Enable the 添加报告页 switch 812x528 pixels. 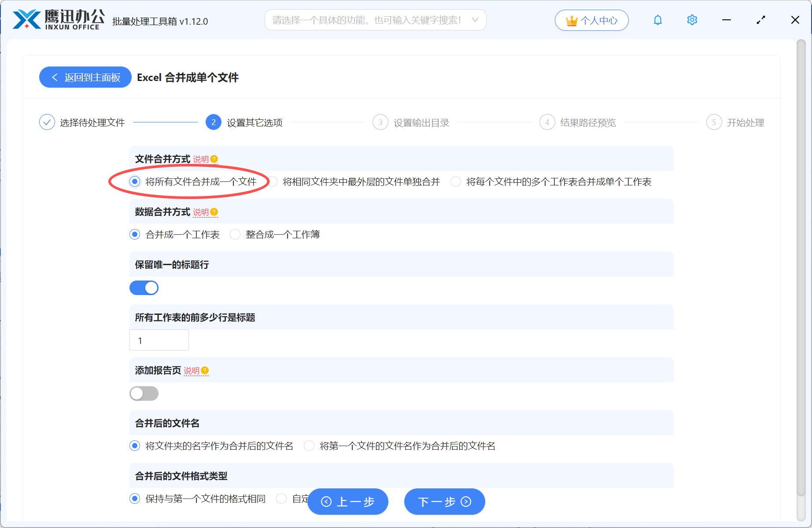pyautogui.click(x=144, y=393)
